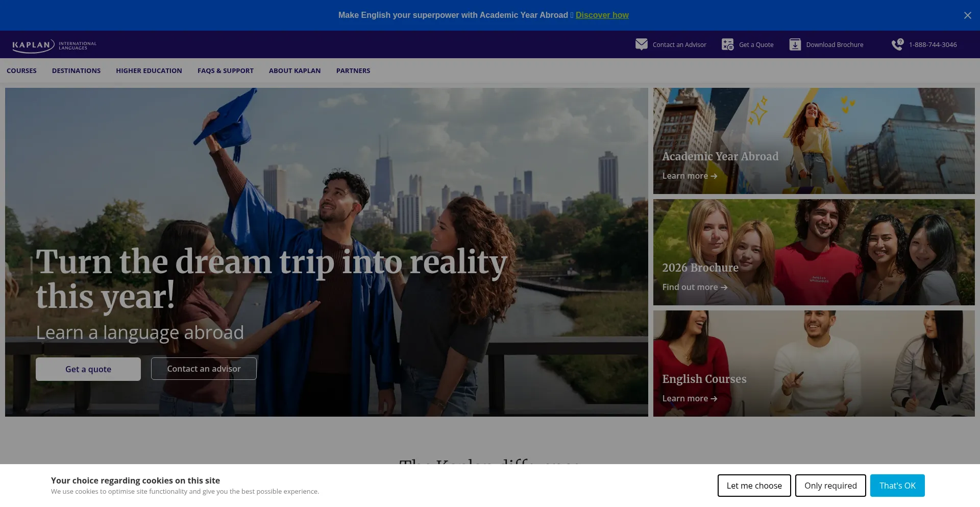Close the top announcement banner
980x507 pixels.
(967, 15)
